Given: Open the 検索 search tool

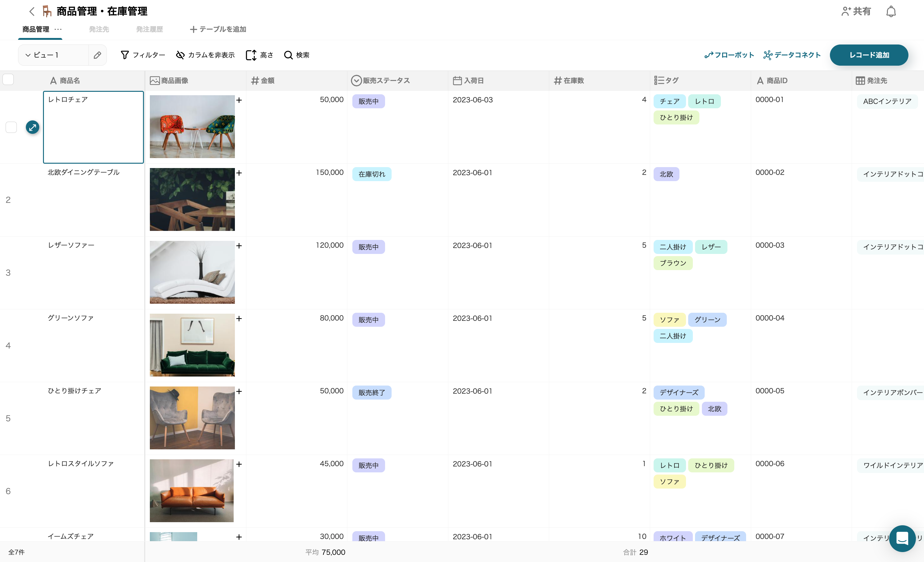Looking at the screenshot, I should point(297,55).
